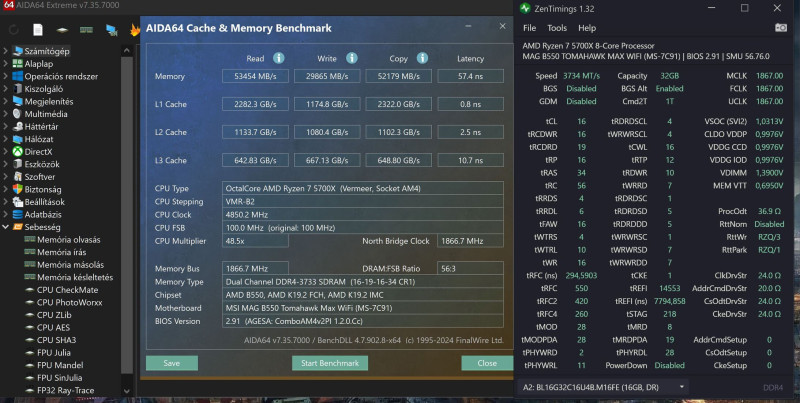Select Operációs rendszer in the tree
The image size is (800, 403).
point(61,76)
